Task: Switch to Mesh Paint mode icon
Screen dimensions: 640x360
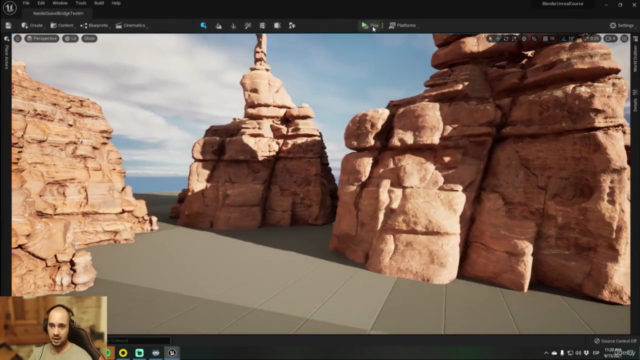Action: [x=248, y=26]
